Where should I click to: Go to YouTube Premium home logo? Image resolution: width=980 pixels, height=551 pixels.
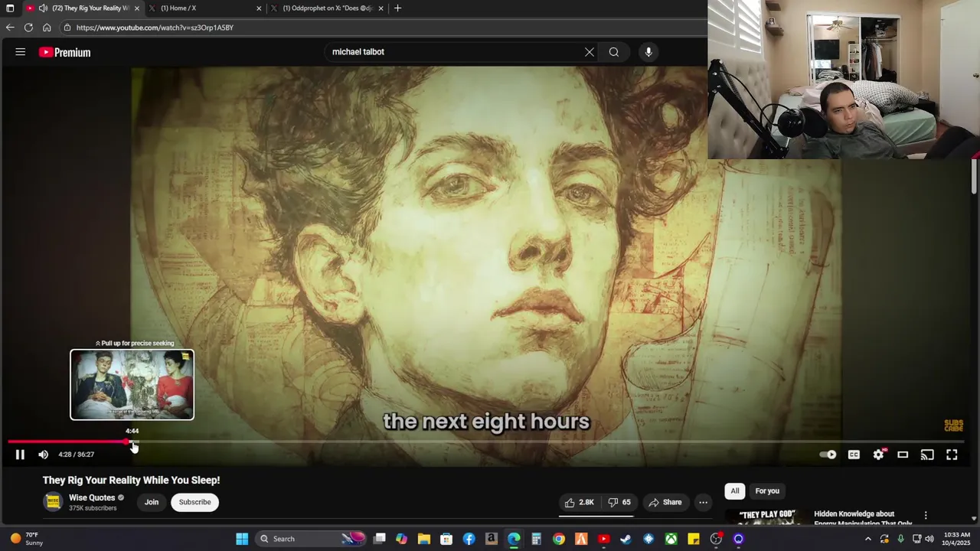(x=65, y=52)
